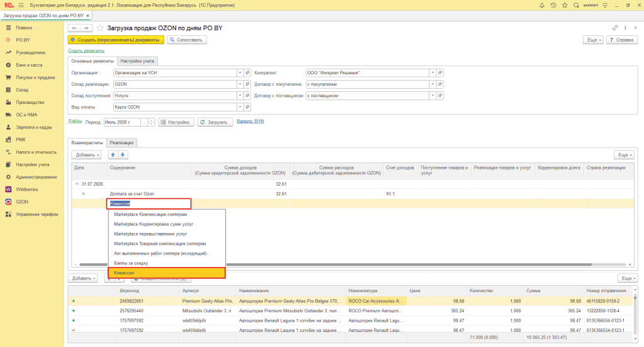Select Баллы за скидку list option
This screenshot has height=347, width=644.
167,263
